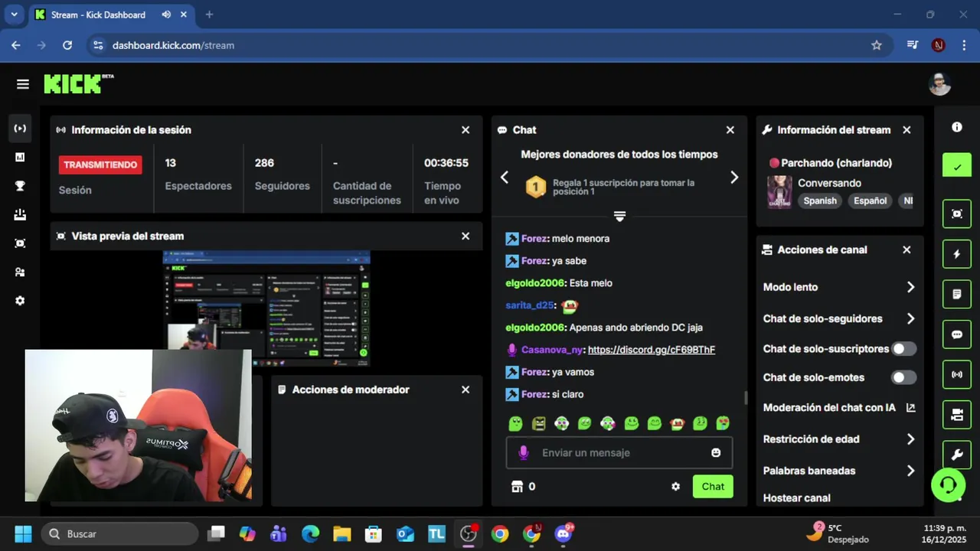Close the Acciones de canal panel
The height and width of the screenshot is (551, 980).
pos(906,249)
